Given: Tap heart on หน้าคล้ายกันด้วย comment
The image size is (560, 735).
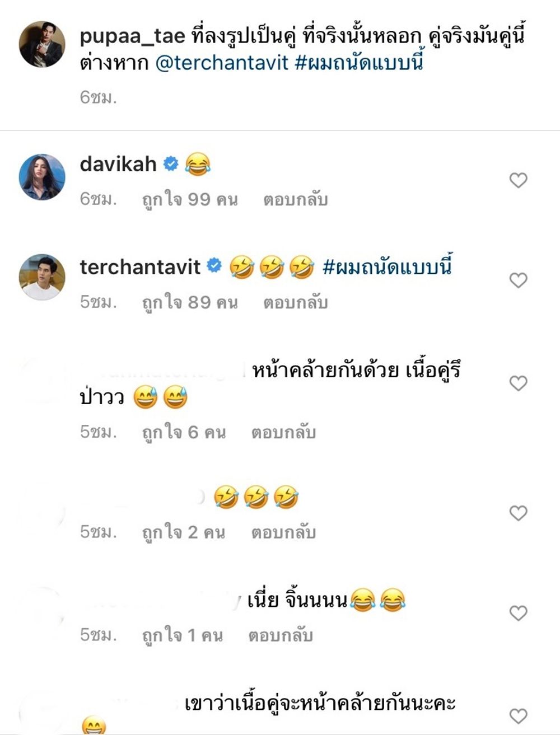Looking at the screenshot, I should pyautogui.click(x=519, y=383).
